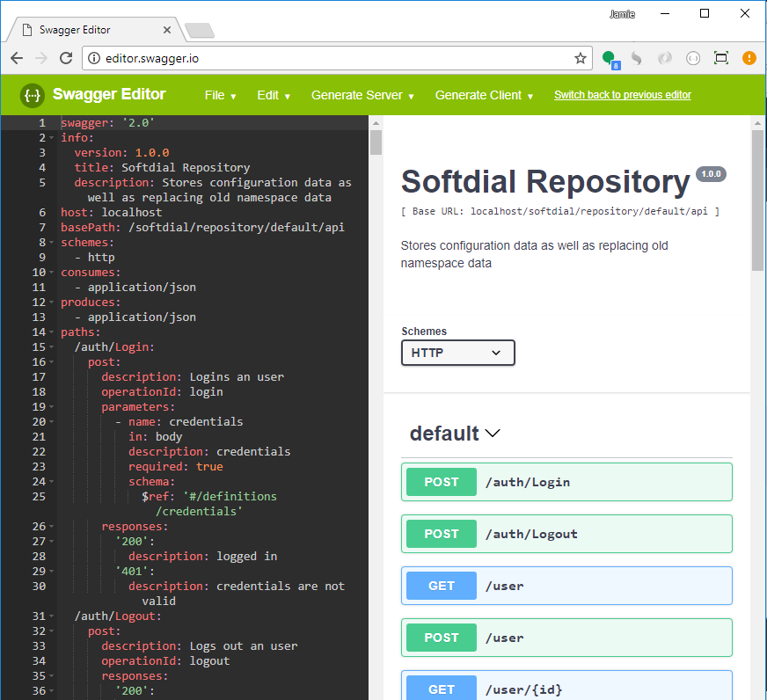The width and height of the screenshot is (767, 700).
Task: Fold the schema block at line 24
Action: 51,482
